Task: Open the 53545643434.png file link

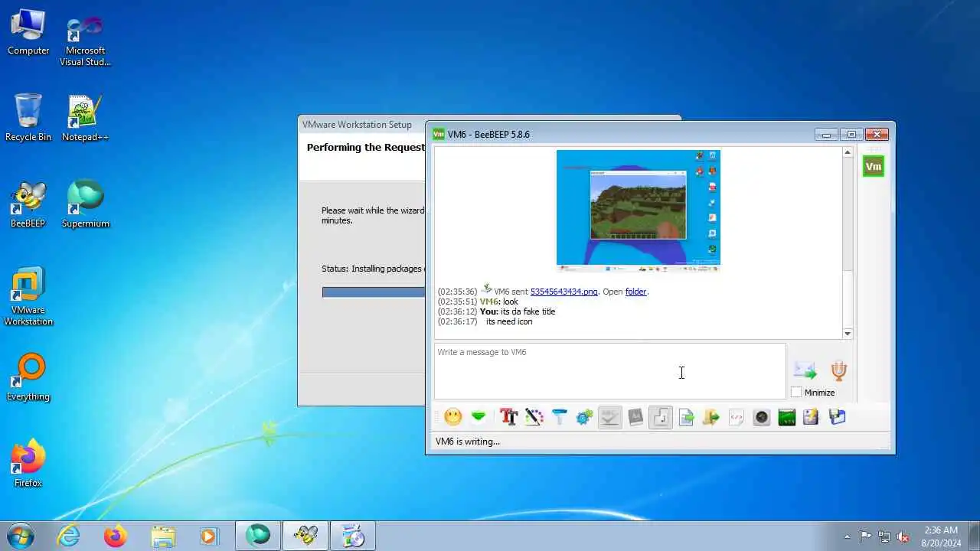Action: coord(564,292)
